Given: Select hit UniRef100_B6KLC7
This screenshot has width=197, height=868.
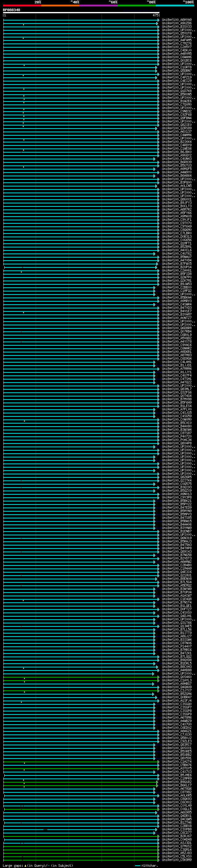Looking at the screenshot, I should pos(177,785).
